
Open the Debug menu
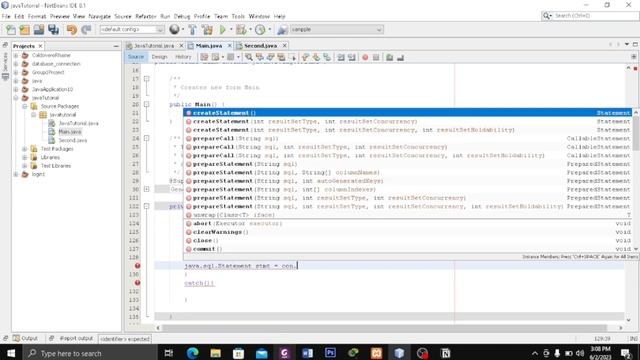click(x=182, y=16)
